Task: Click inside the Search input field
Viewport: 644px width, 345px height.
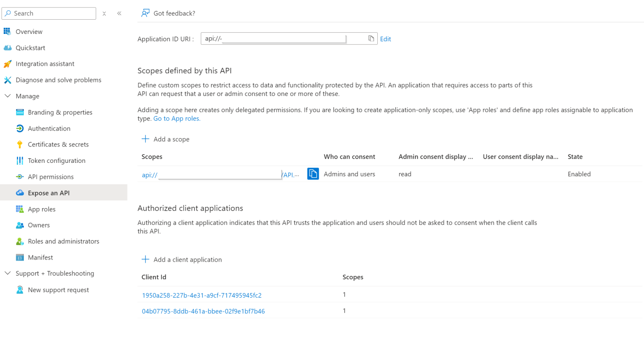Action: tap(48, 13)
